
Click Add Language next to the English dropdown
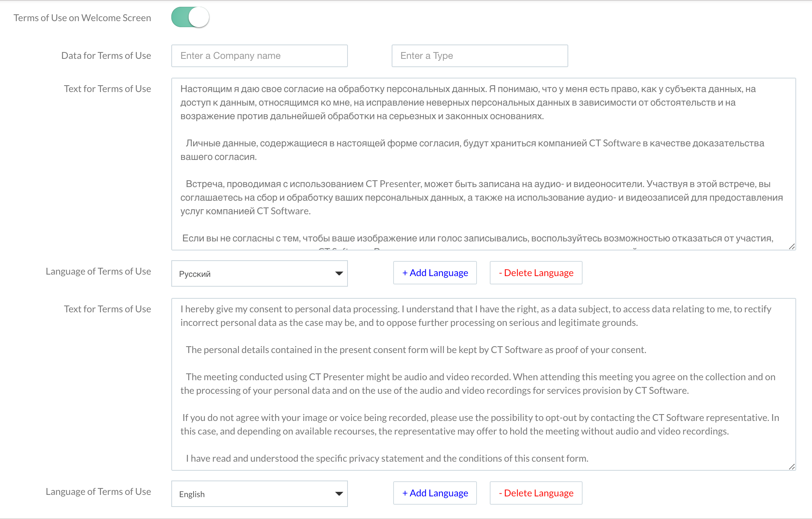point(435,493)
